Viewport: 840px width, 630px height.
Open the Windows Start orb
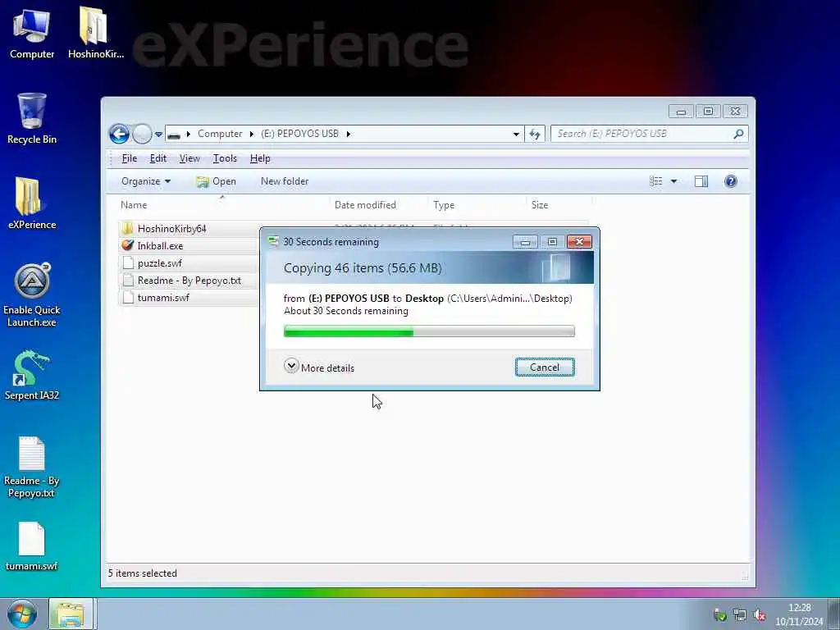coord(22,614)
